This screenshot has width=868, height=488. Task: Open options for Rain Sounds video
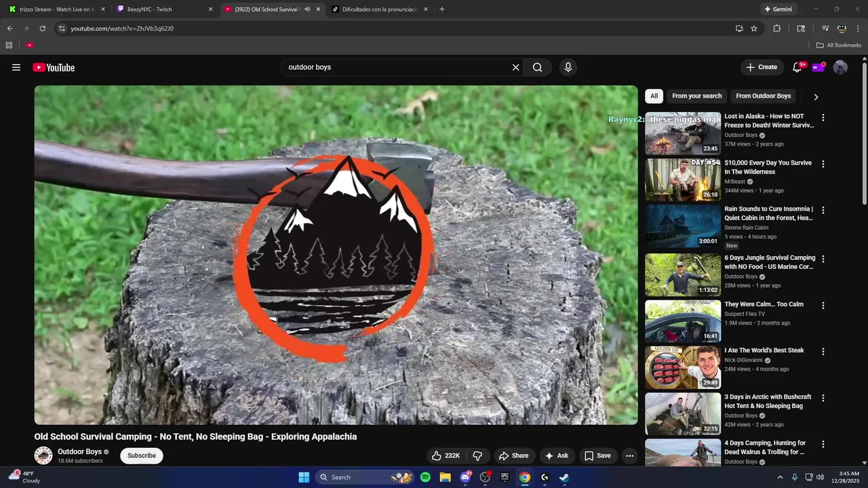[x=823, y=210]
